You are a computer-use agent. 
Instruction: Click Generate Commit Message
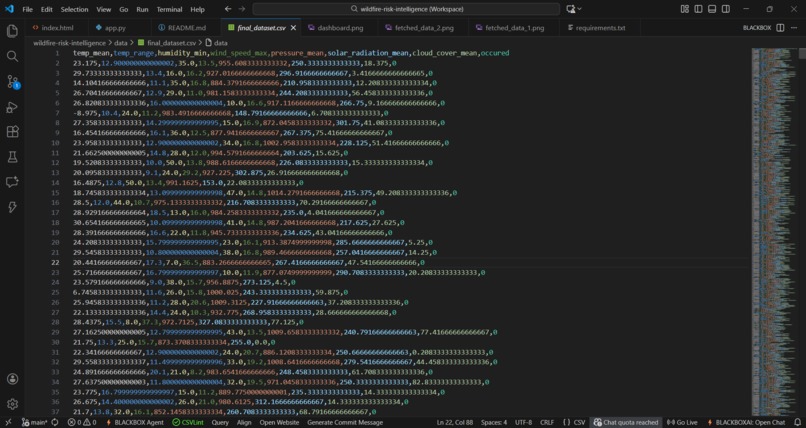point(345,422)
